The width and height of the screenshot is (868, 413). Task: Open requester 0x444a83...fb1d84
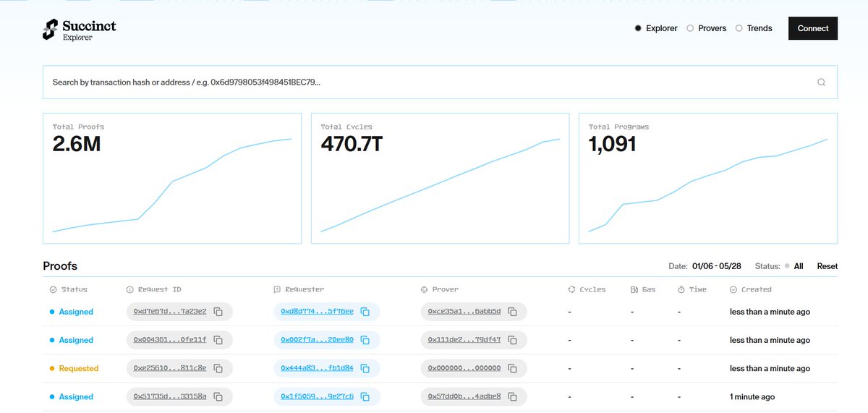318,368
